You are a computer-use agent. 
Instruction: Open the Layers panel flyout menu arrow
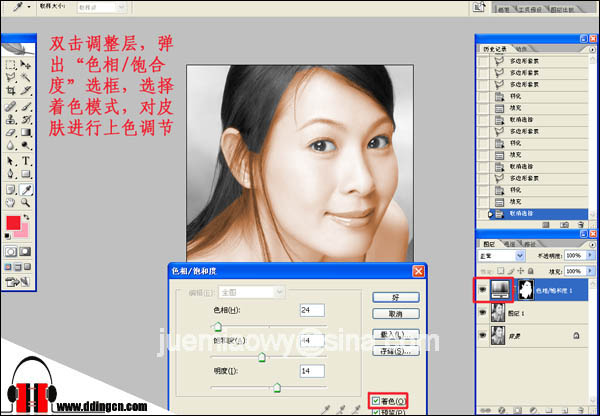pos(592,244)
